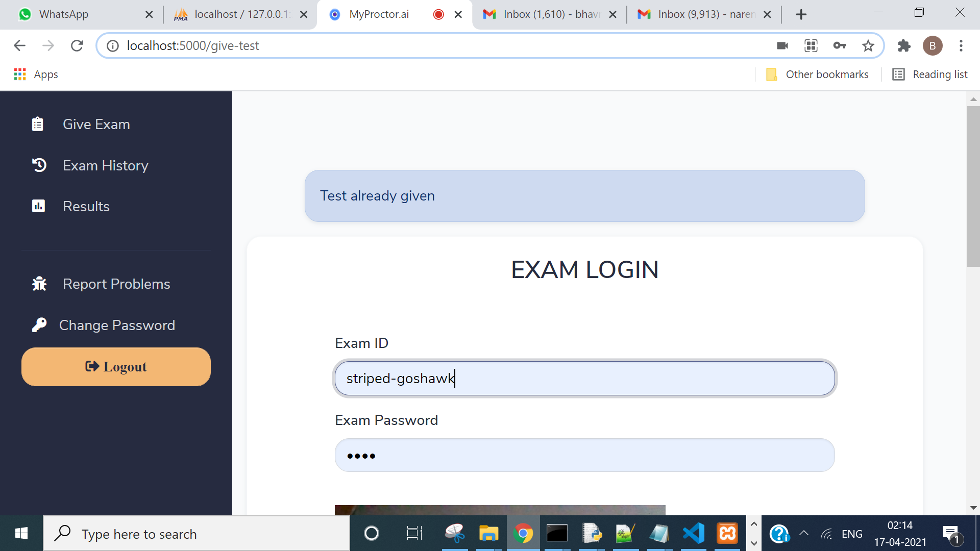
Task: Open Chrome extensions puzzle icon
Action: pyautogui.click(x=904, y=46)
